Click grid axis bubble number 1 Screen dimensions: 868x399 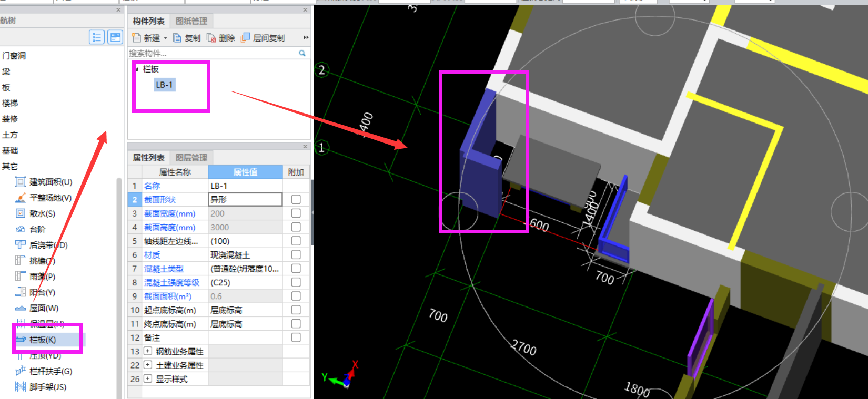[321, 148]
